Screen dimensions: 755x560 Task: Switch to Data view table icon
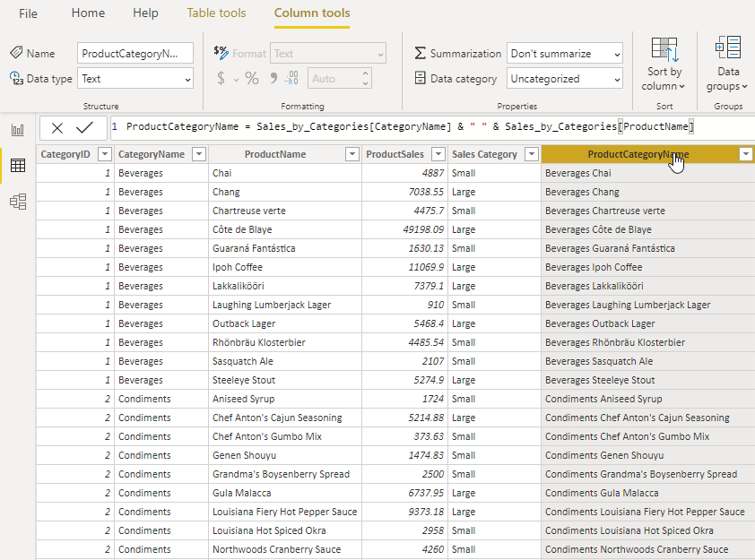point(17,166)
